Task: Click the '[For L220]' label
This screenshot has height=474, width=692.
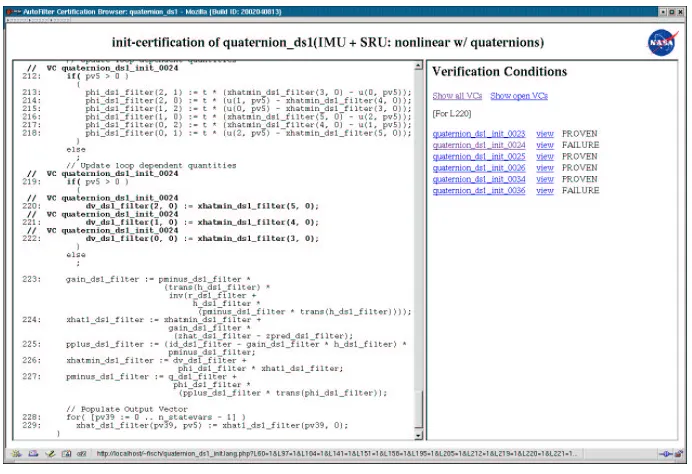Action: (452, 114)
